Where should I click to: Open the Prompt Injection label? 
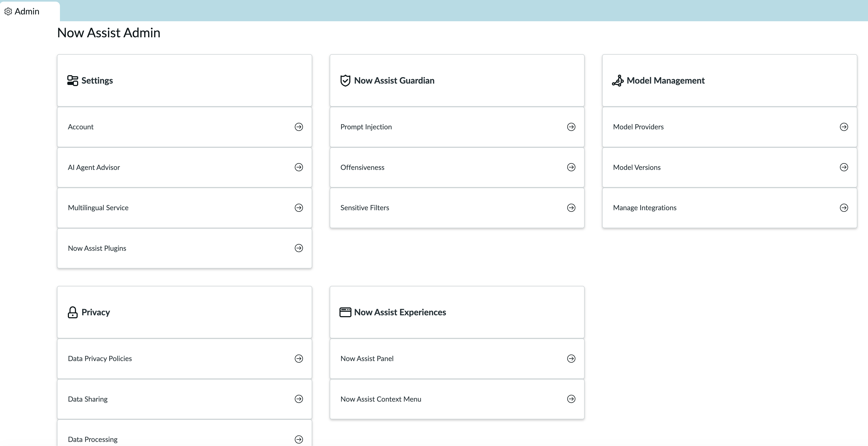point(366,127)
